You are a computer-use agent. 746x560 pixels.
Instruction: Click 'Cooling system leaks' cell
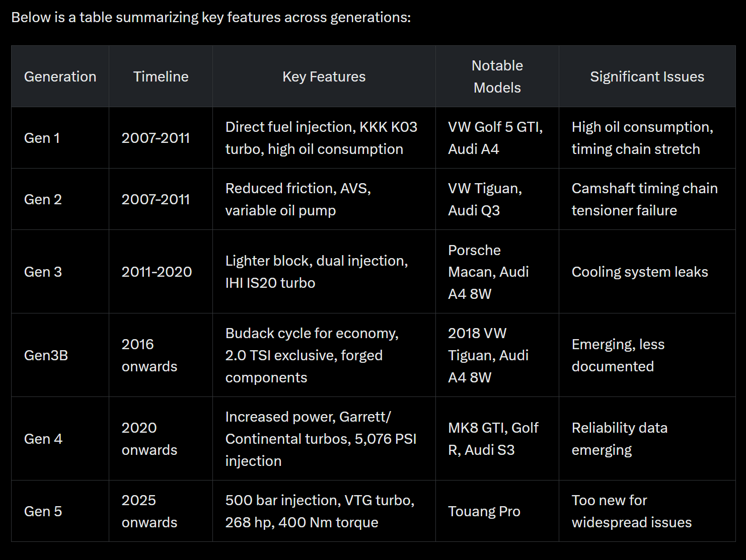[x=640, y=272]
